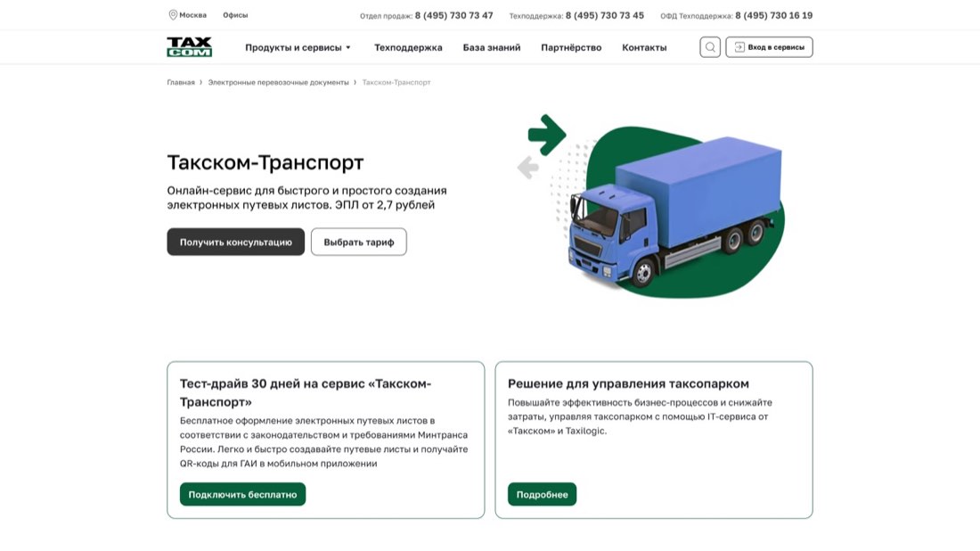Click Подключить бесплатно button
980x551 pixels.
click(242, 494)
